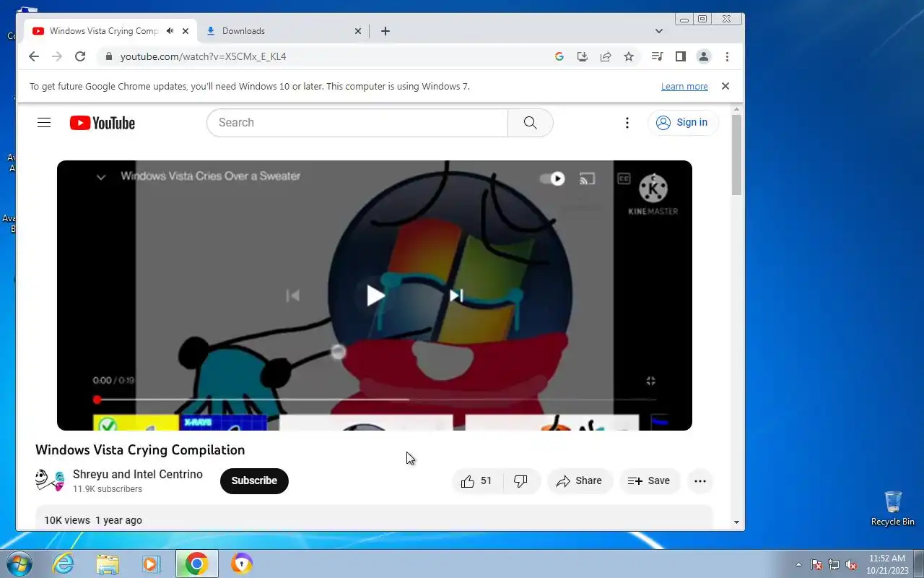Click the Learn more link
The image size is (924, 578).
click(x=684, y=87)
